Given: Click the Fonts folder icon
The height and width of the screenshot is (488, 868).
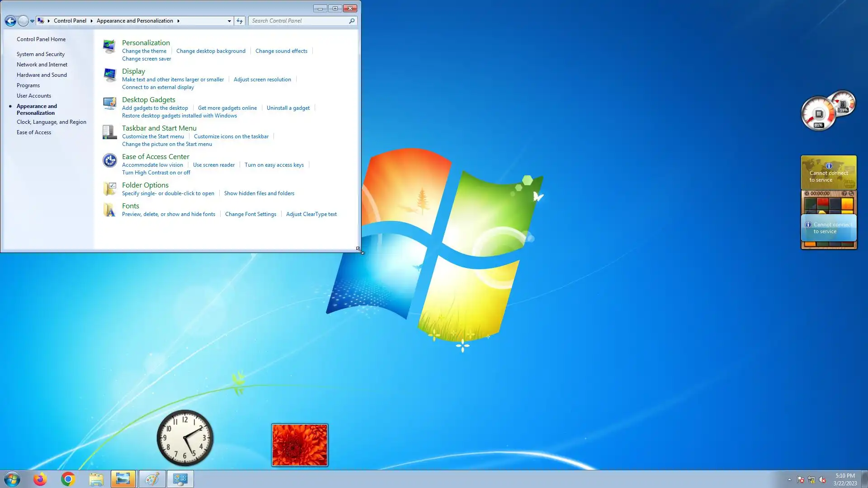Looking at the screenshot, I should click(109, 209).
